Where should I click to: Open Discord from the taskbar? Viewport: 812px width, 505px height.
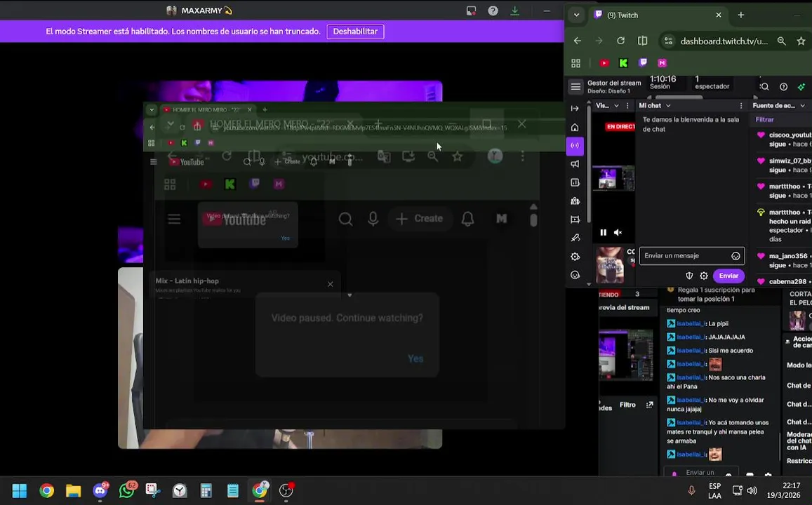coord(100,490)
